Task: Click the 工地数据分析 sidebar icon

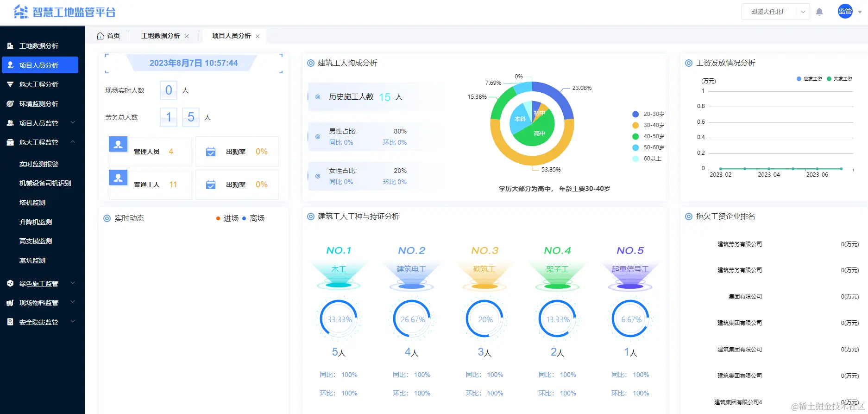Action: click(10, 46)
